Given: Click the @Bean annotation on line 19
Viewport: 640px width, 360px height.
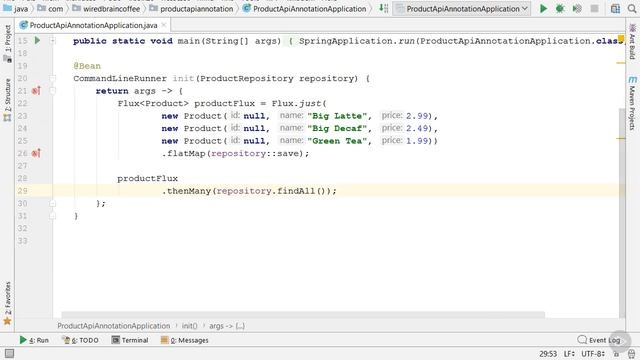Looking at the screenshot, I should tap(87, 66).
